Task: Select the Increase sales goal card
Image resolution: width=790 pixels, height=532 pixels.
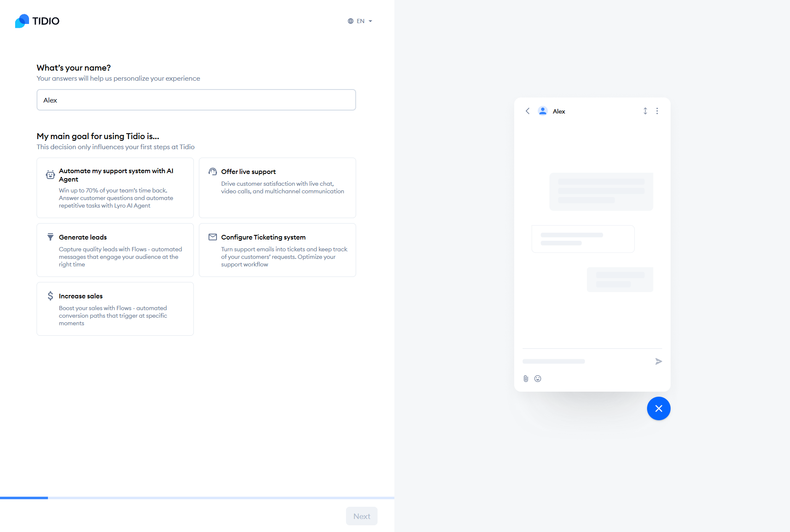Action: click(115, 308)
